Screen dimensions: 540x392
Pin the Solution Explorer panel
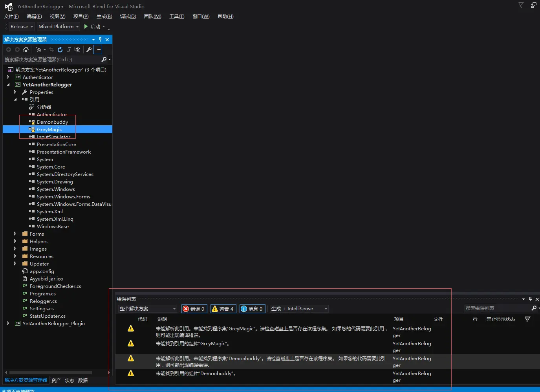(100, 39)
